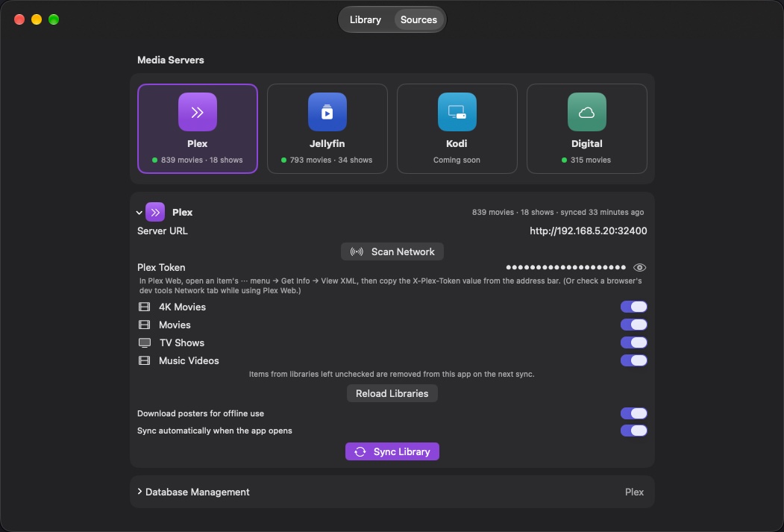The image size is (784, 532).
Task: Click the 'TV Shows' library name
Action: (x=181, y=343)
